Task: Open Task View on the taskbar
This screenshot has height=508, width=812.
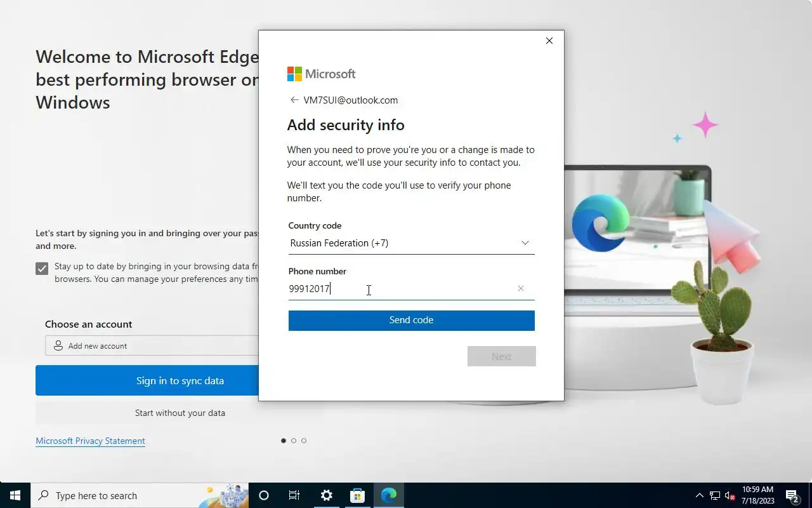Action: coord(294,495)
